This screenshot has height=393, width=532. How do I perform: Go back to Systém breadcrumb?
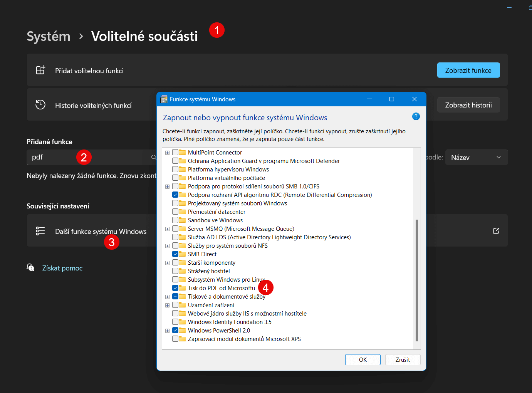(x=49, y=36)
